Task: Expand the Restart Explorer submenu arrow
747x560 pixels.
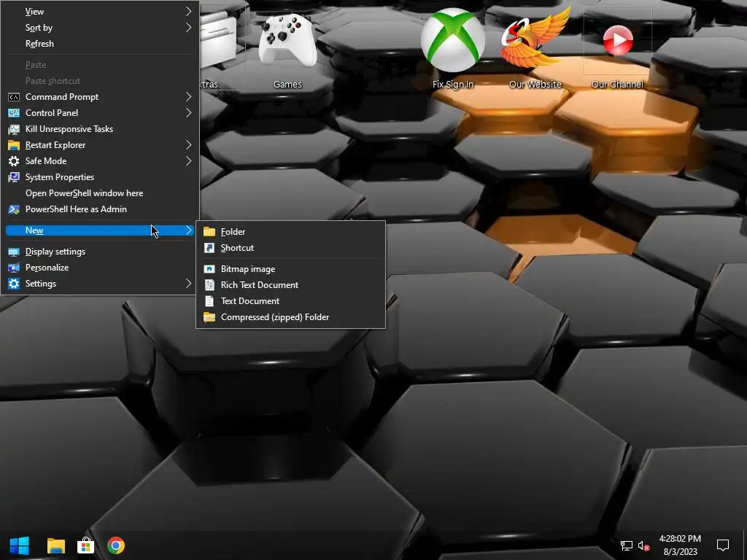Action: (x=189, y=145)
